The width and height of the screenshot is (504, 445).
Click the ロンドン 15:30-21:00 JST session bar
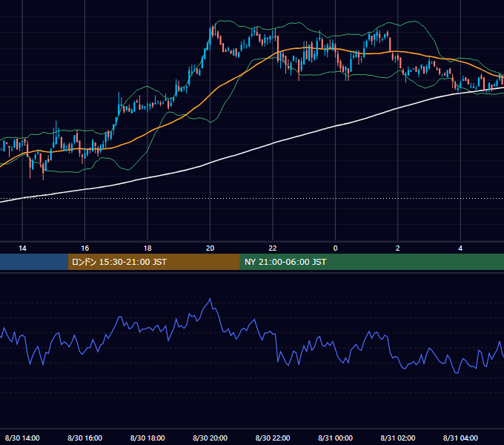click(x=153, y=262)
